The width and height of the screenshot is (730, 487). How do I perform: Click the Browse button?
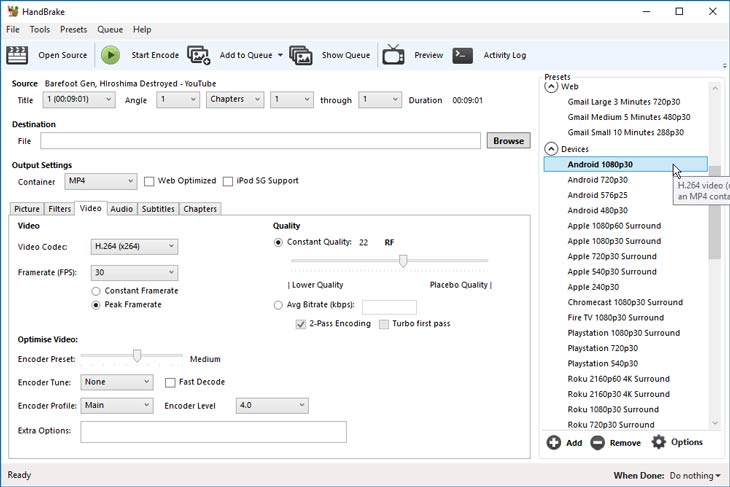click(508, 141)
